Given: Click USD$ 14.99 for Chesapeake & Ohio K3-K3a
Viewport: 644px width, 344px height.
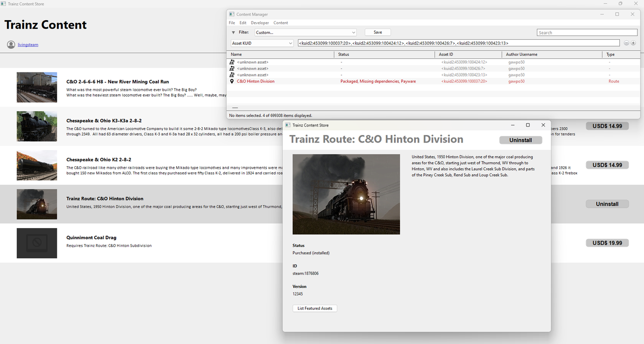Looking at the screenshot, I should [607, 126].
